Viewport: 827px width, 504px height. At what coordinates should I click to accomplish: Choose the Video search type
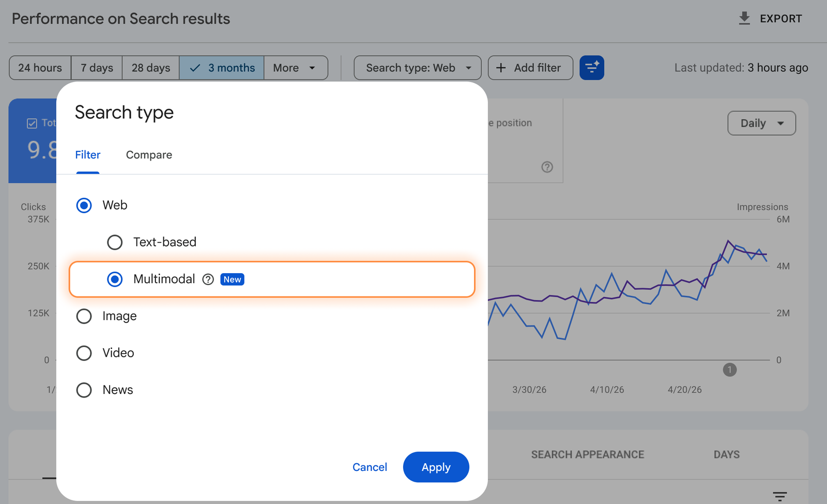pyautogui.click(x=84, y=353)
